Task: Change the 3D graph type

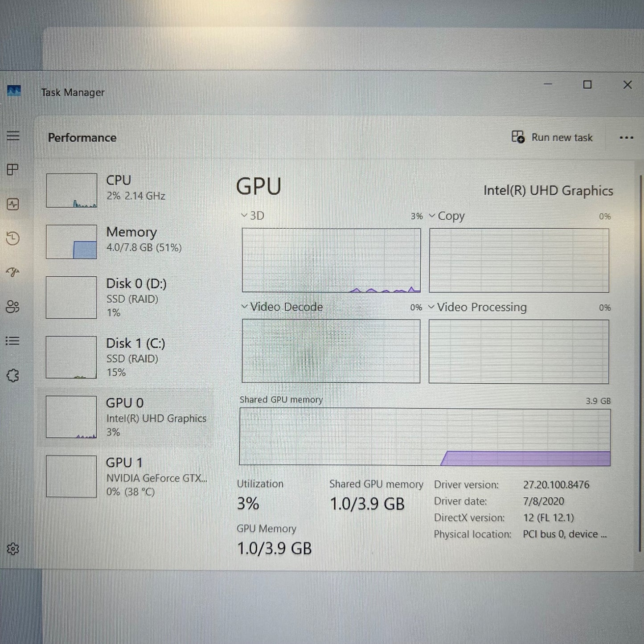Action: pos(244,215)
